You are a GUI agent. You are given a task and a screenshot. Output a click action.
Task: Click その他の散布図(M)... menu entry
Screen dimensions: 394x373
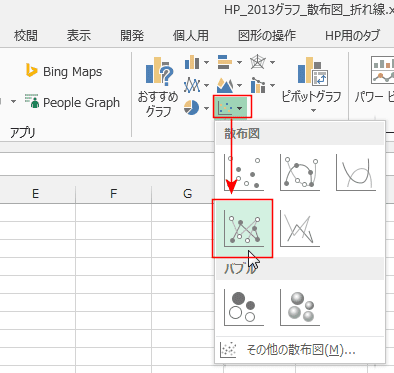(x=300, y=350)
